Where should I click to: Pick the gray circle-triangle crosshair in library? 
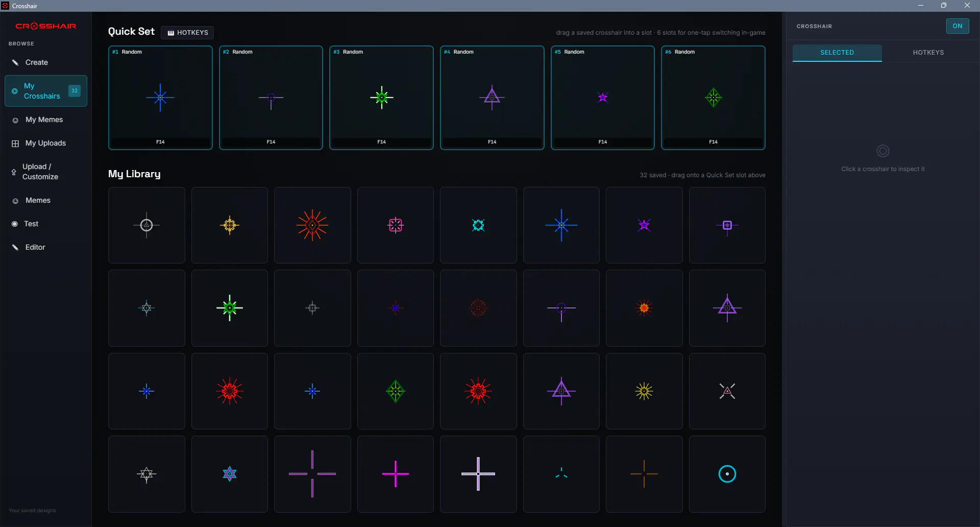[146, 225]
